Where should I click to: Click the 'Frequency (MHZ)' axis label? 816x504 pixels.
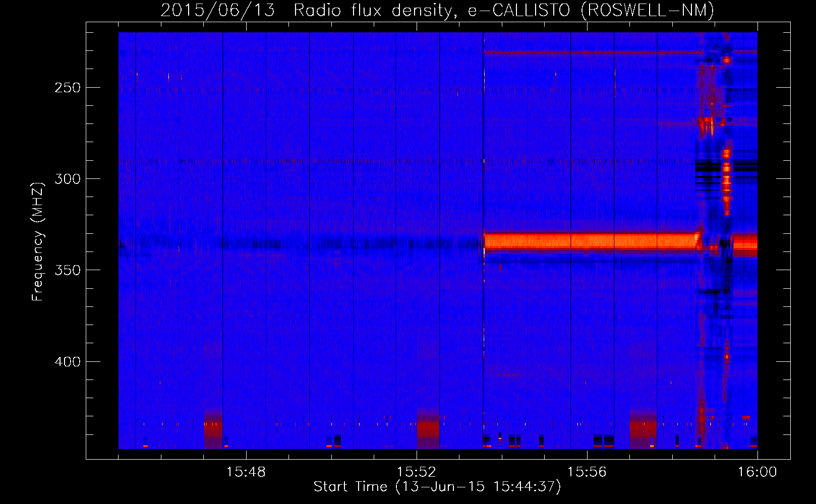pyautogui.click(x=38, y=241)
